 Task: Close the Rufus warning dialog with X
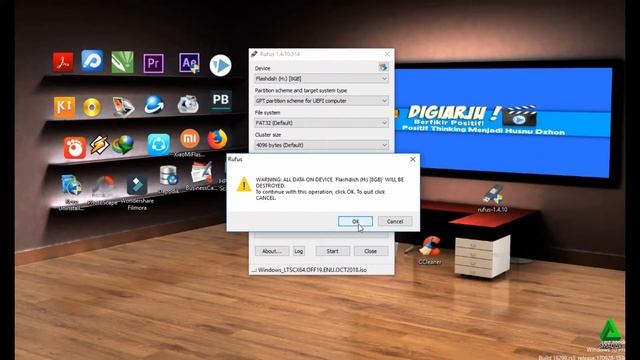click(413, 159)
